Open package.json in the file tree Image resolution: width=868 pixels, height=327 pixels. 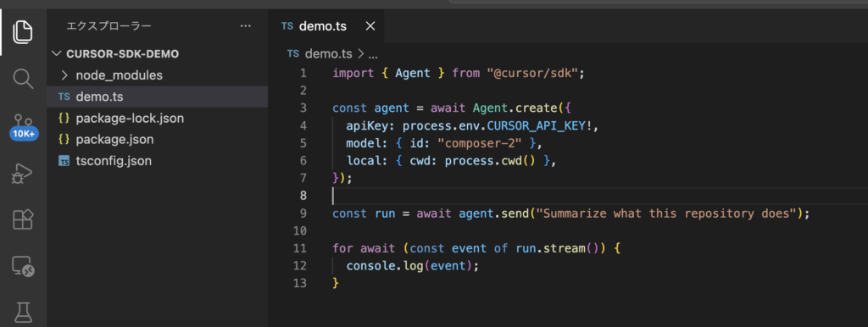coord(157,140)
